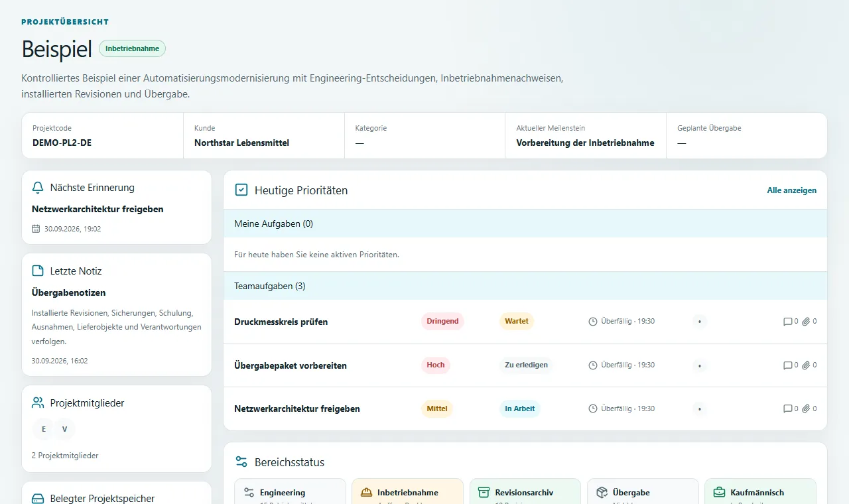Click the comment icon in the Übergabepaket vorbereiten row
The height and width of the screenshot is (504, 849).
tap(787, 365)
